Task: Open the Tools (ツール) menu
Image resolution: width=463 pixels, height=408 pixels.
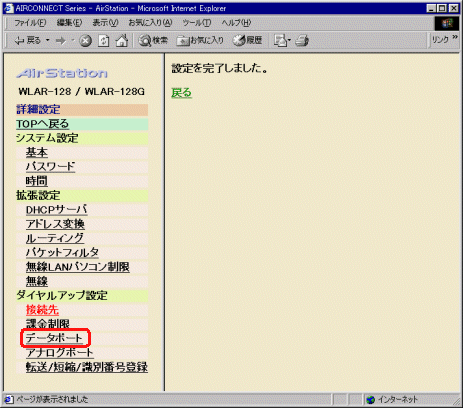Action: click(197, 23)
